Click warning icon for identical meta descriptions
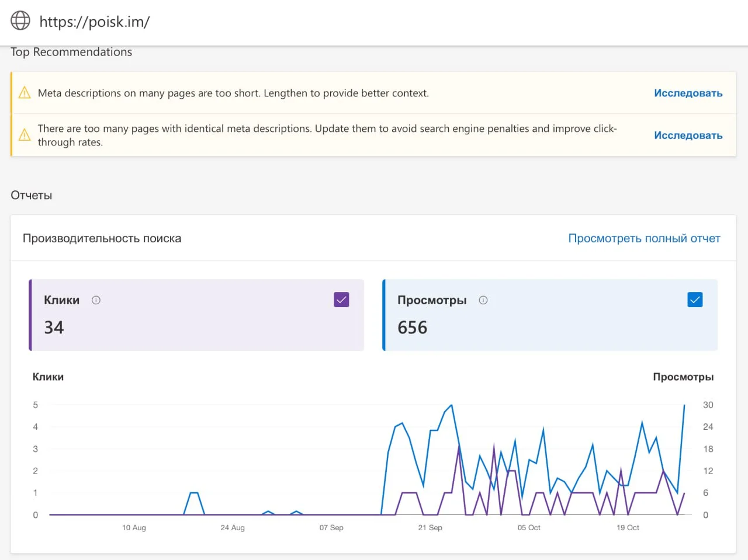This screenshot has height=560, width=748. coord(25,135)
